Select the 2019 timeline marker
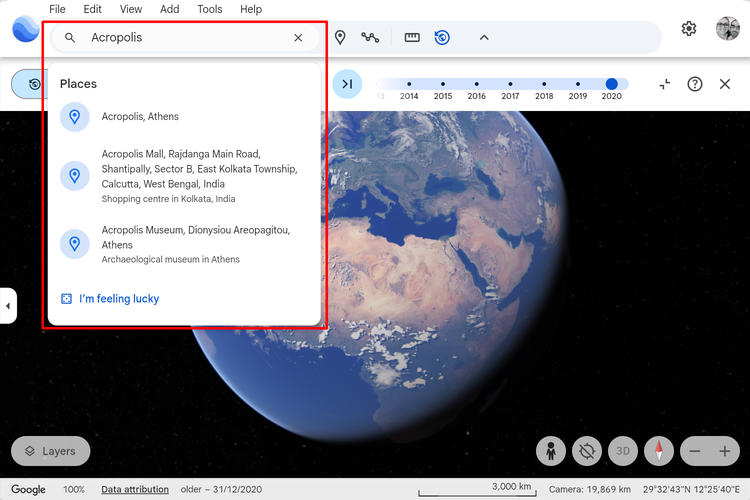The height and width of the screenshot is (500, 750). (x=578, y=84)
